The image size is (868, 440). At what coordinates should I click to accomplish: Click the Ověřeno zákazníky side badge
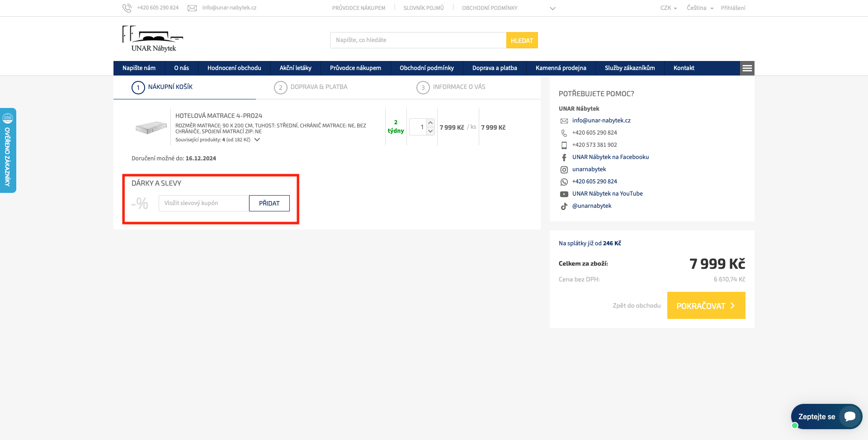tap(8, 150)
